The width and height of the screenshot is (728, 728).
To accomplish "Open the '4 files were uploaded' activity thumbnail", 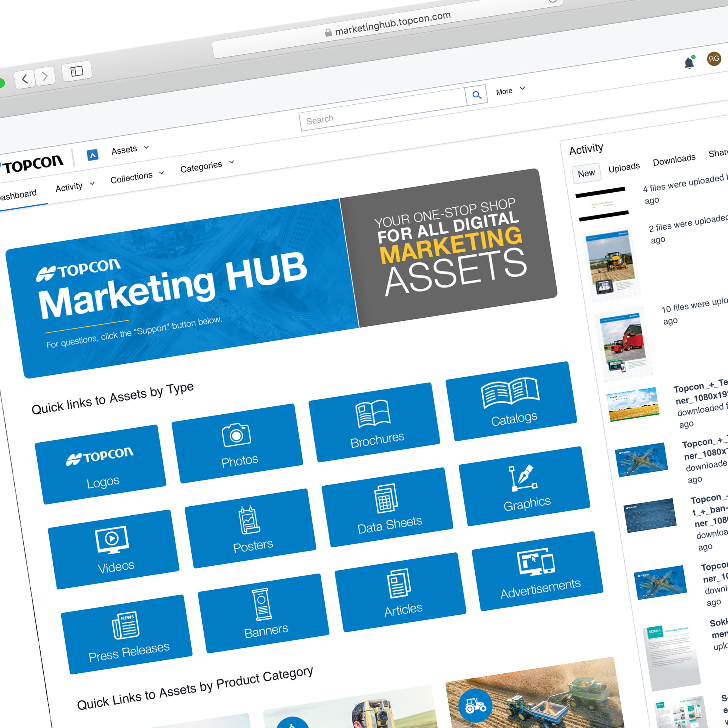I will (602, 204).
